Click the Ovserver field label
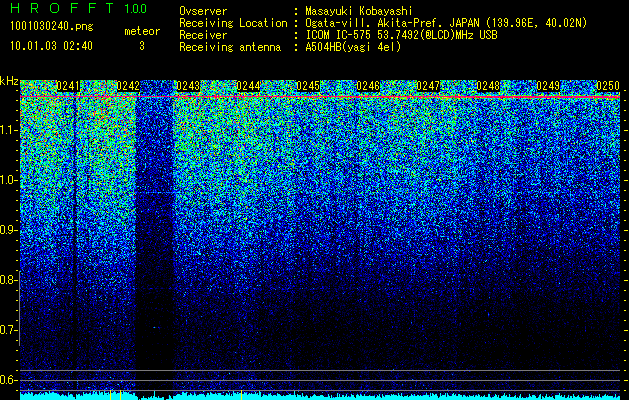The width and height of the screenshot is (629, 400). [x=203, y=11]
